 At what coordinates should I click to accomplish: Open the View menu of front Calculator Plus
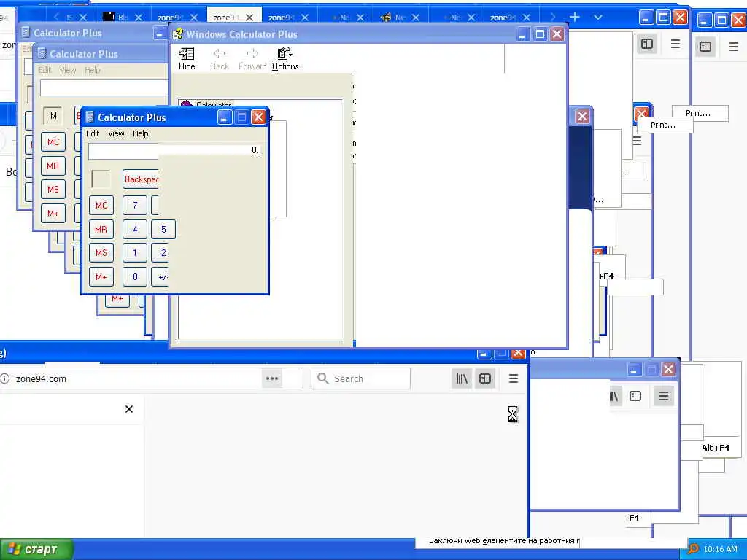[x=116, y=134]
